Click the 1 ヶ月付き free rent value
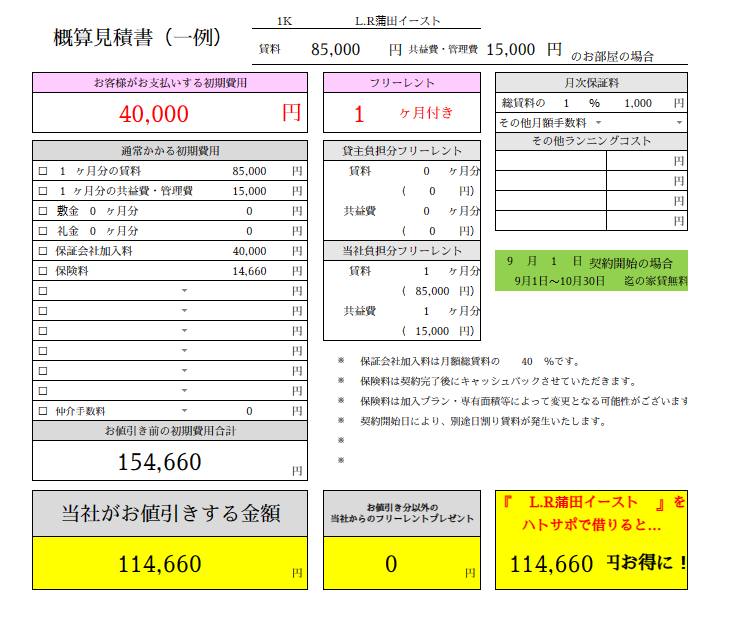The height and width of the screenshot is (619, 731). click(x=403, y=113)
